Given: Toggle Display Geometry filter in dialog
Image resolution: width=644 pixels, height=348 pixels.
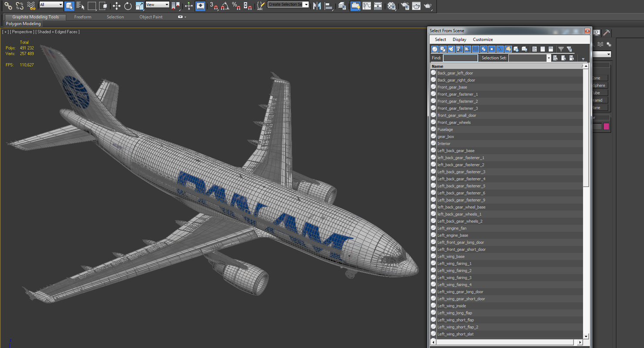Looking at the screenshot, I should (x=435, y=49).
